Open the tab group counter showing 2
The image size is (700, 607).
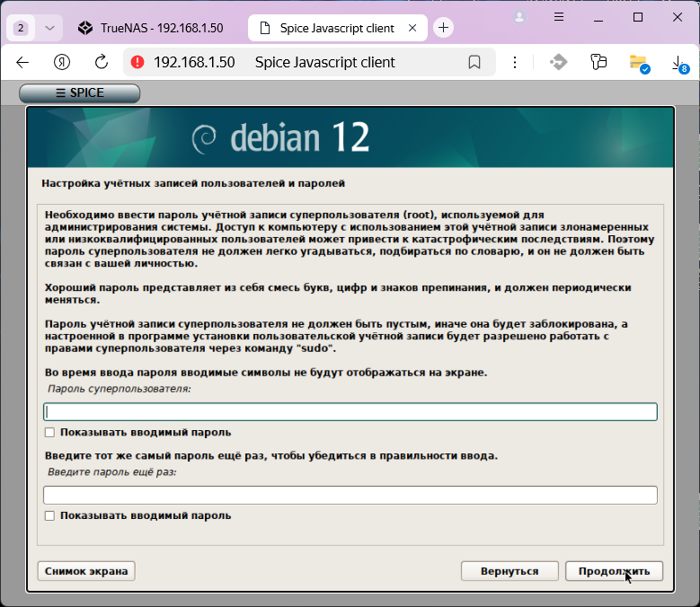tap(21, 28)
